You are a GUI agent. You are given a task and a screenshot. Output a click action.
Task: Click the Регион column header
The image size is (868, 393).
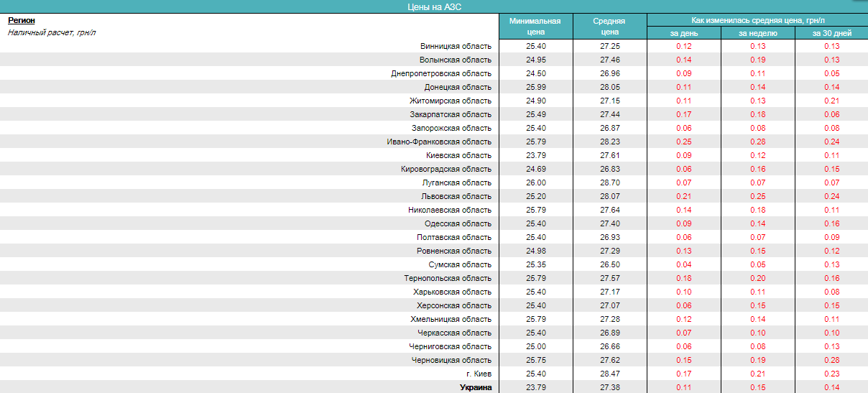coord(22,21)
